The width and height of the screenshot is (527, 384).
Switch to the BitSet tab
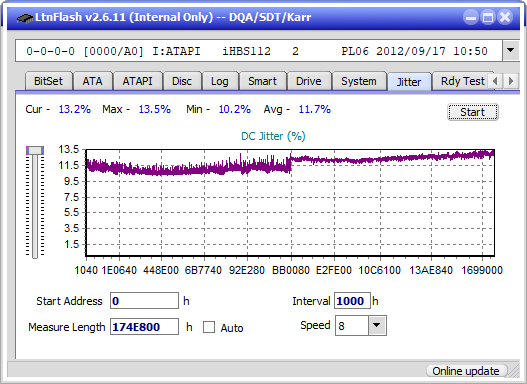click(48, 81)
